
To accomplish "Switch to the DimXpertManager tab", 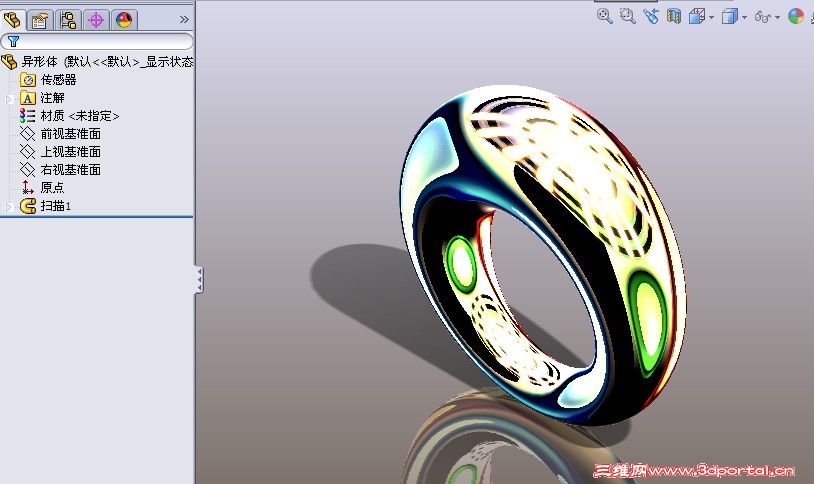I will (x=96, y=20).
